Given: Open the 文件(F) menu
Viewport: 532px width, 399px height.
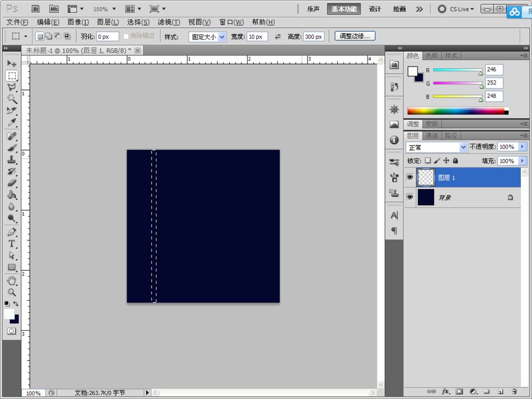Looking at the screenshot, I should coord(18,22).
